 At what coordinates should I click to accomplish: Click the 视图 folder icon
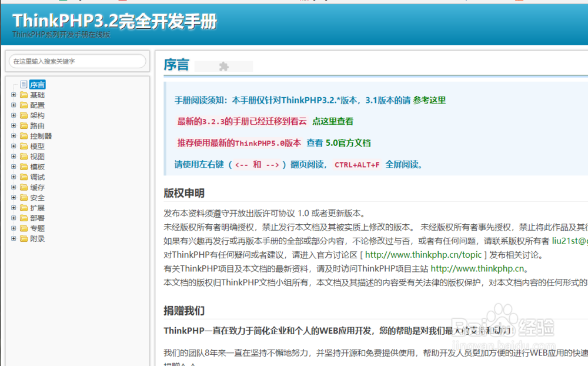pyautogui.click(x=24, y=156)
